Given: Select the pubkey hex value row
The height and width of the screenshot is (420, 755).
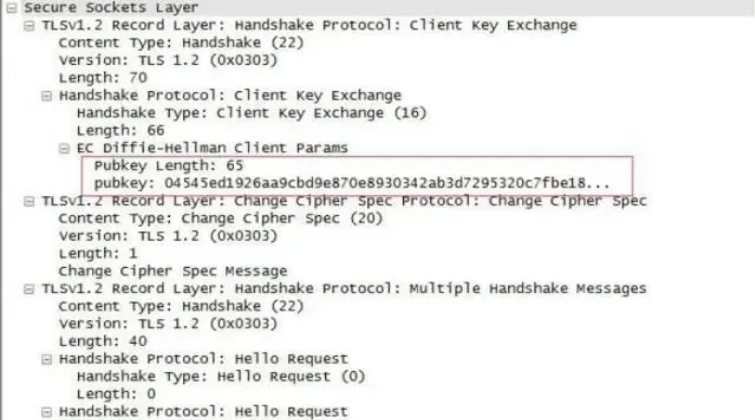Looking at the screenshot, I should click(351, 184).
